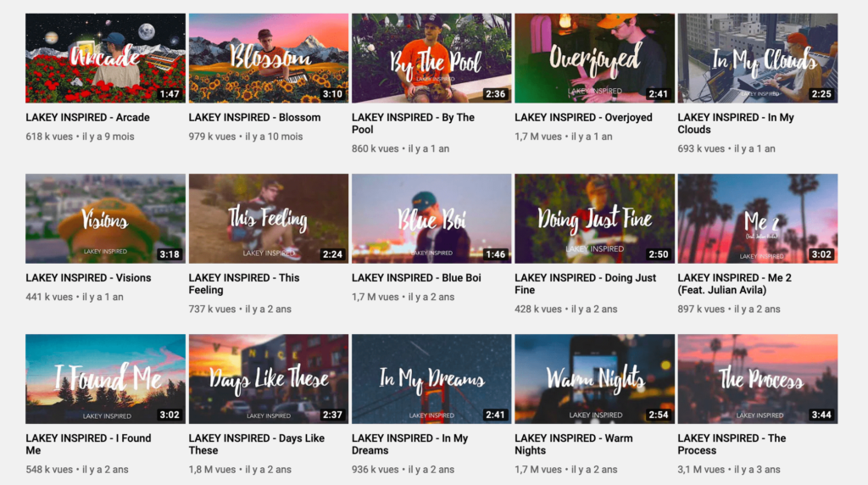868x485 pixels.
Task: Open the Days Like These thumbnail
Action: [269, 379]
